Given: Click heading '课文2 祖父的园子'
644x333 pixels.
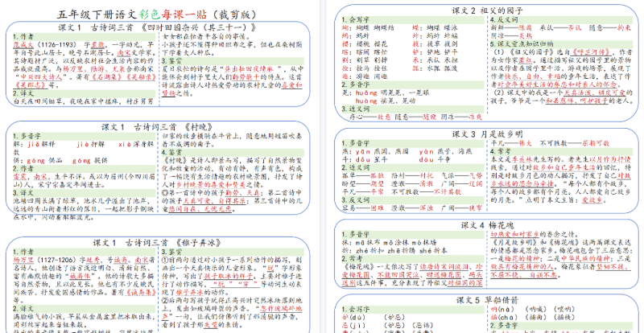Looking at the screenshot, I should click(x=487, y=11).
